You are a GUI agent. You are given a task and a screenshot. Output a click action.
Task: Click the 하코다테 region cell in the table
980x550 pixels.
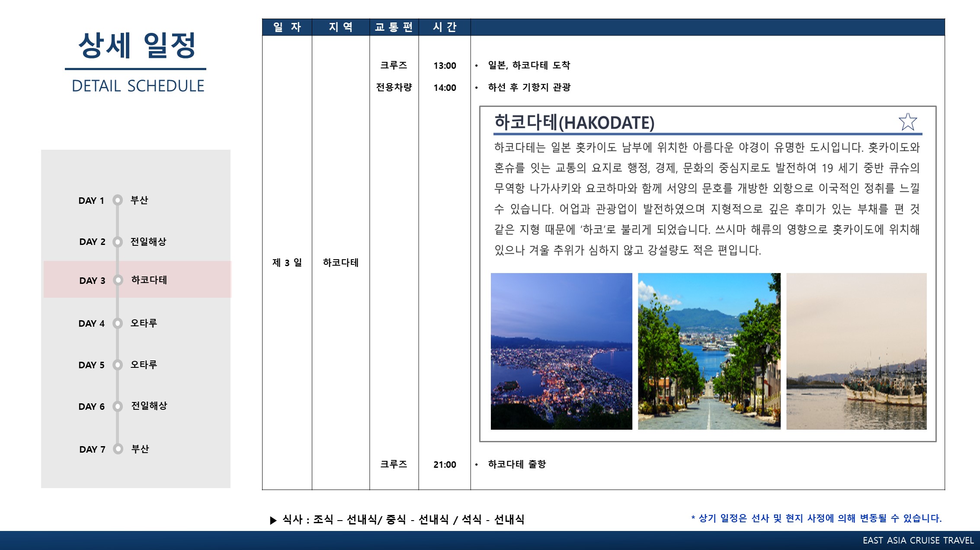coord(341,262)
